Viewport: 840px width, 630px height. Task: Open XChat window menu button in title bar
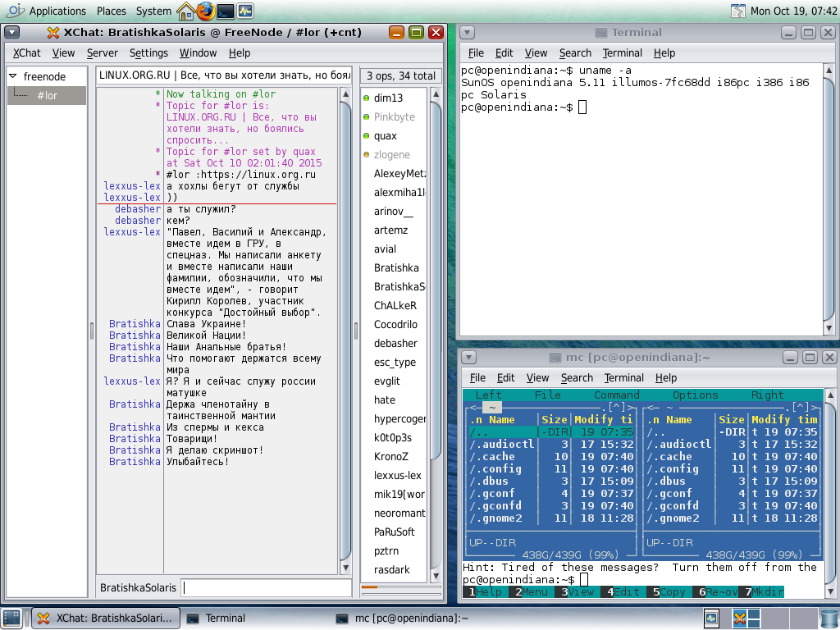(11, 33)
